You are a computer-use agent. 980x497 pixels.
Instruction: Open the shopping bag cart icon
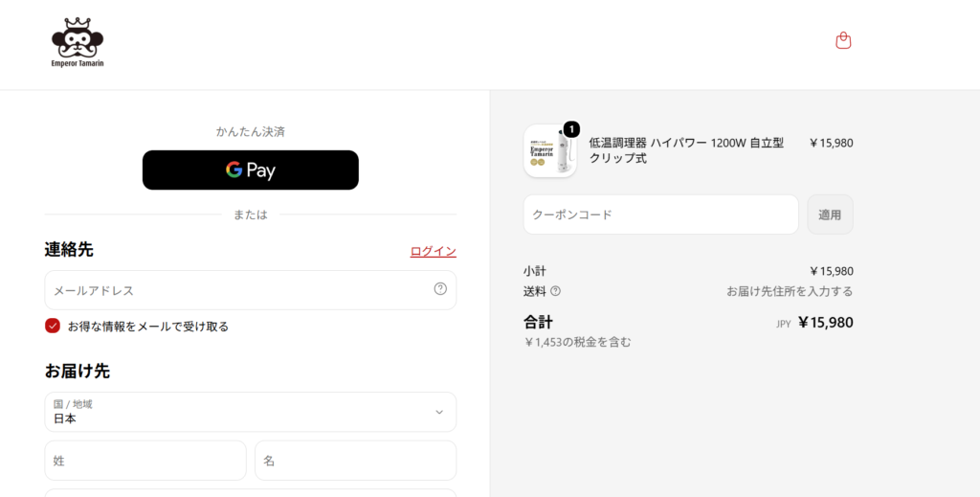pyautogui.click(x=843, y=40)
